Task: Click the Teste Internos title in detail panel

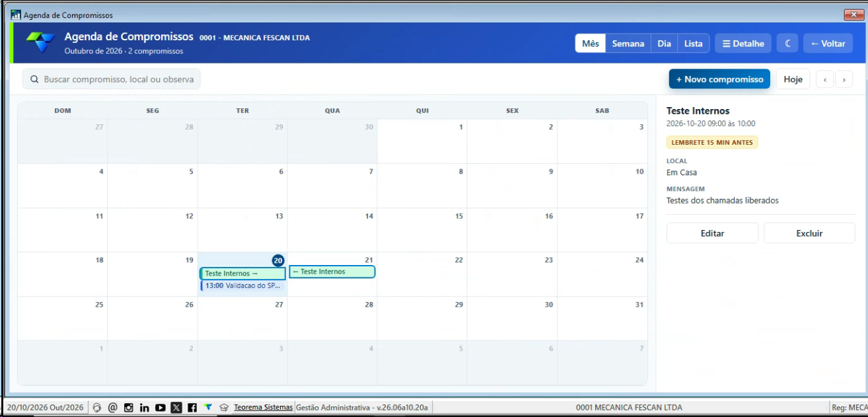Action: tap(698, 111)
